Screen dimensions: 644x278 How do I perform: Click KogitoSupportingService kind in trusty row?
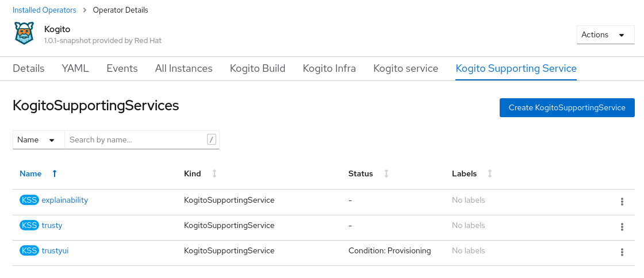[x=229, y=226]
